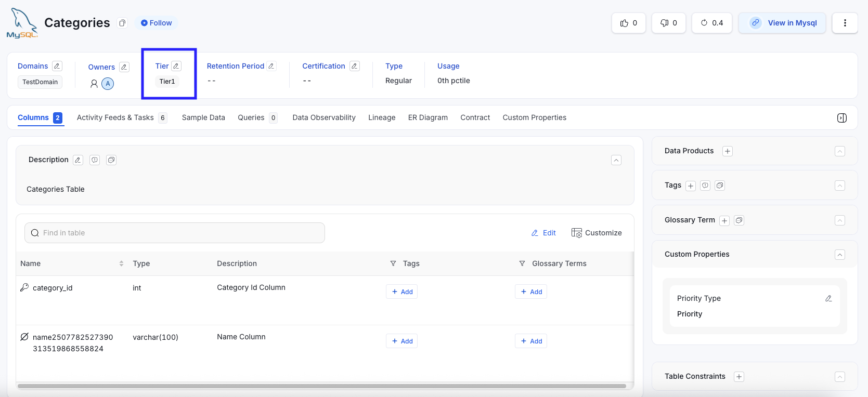Image resolution: width=868 pixels, height=397 pixels.
Task: Click Category Id Column description
Action: pyautogui.click(x=251, y=287)
